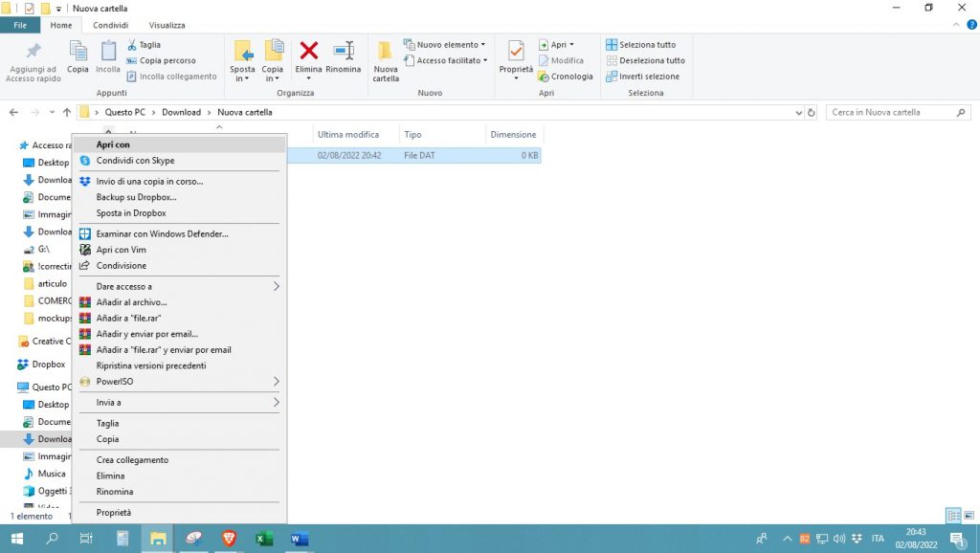Screen dimensions: 980x553
Task: Switch to the Visualizza ribbon tab
Action: coord(167,25)
